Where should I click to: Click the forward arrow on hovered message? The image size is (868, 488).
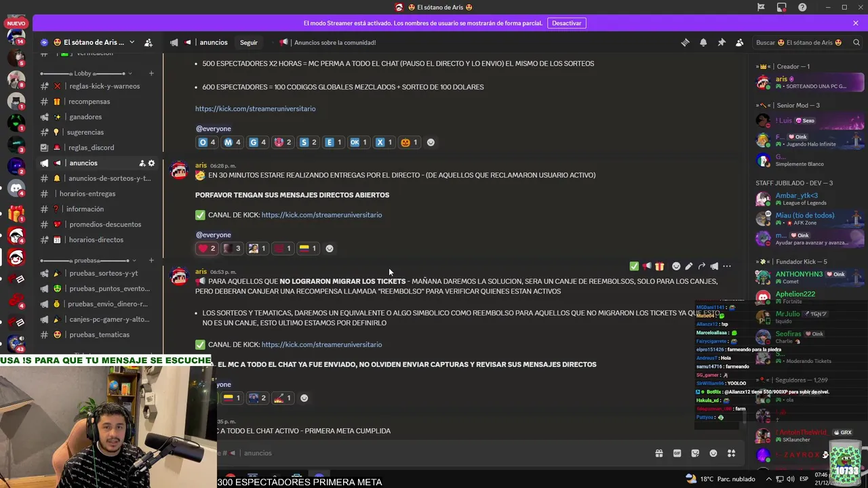[702, 266]
